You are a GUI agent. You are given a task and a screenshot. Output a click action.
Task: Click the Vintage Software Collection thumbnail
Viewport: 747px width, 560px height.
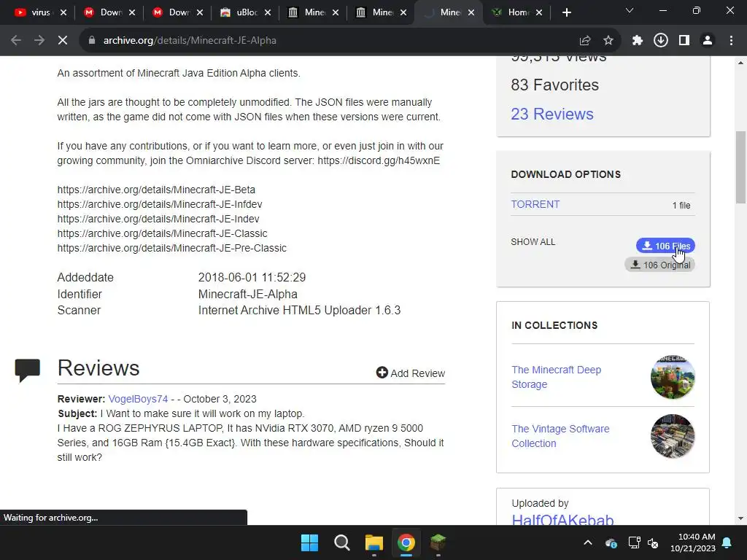point(673,436)
